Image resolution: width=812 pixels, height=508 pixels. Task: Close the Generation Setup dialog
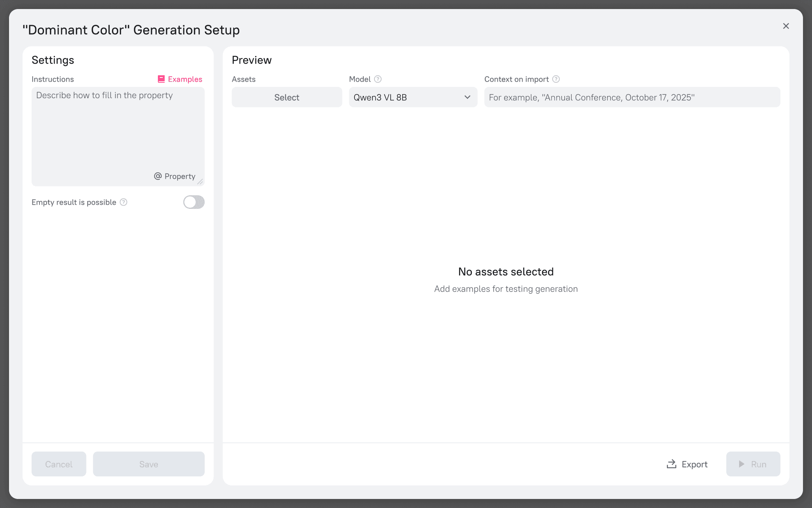[786, 26]
